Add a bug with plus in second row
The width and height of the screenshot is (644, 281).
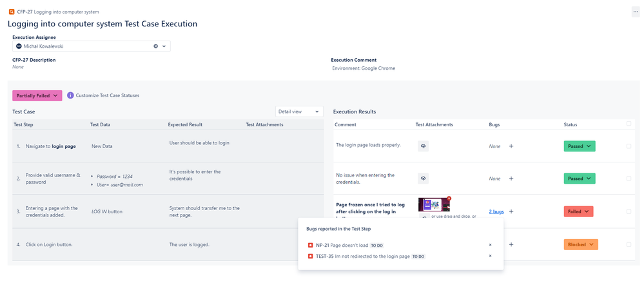point(511,179)
